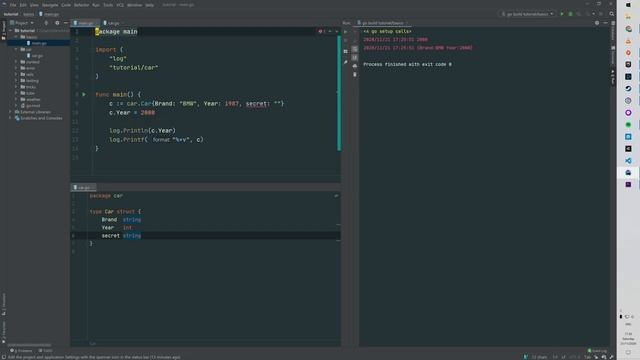Viewport: 640px width, 360px height.
Task: Stop process in Run panel
Action: coord(346,40)
